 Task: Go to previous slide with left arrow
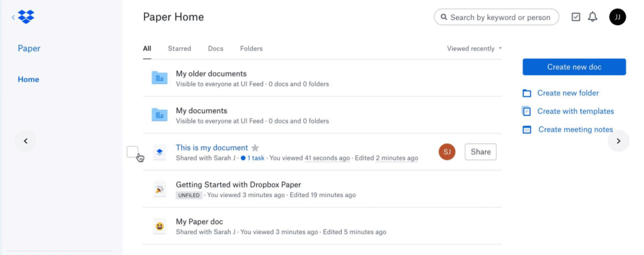pyautogui.click(x=25, y=141)
